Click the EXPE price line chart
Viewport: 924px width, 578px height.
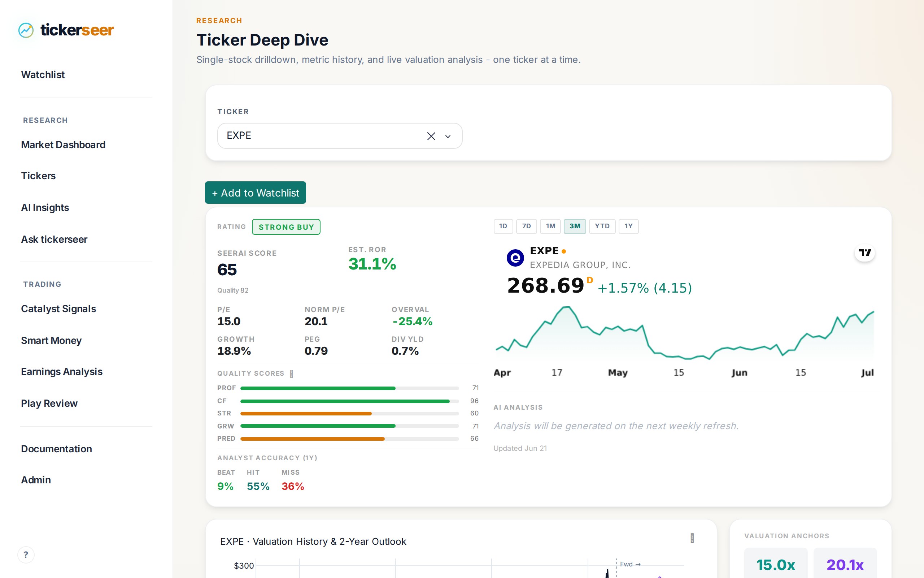pos(685,333)
